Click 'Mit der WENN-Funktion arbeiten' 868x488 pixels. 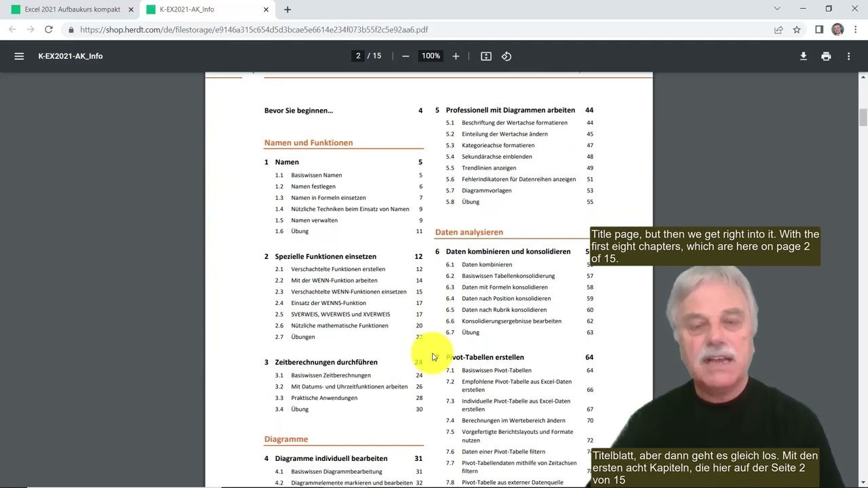334,281
